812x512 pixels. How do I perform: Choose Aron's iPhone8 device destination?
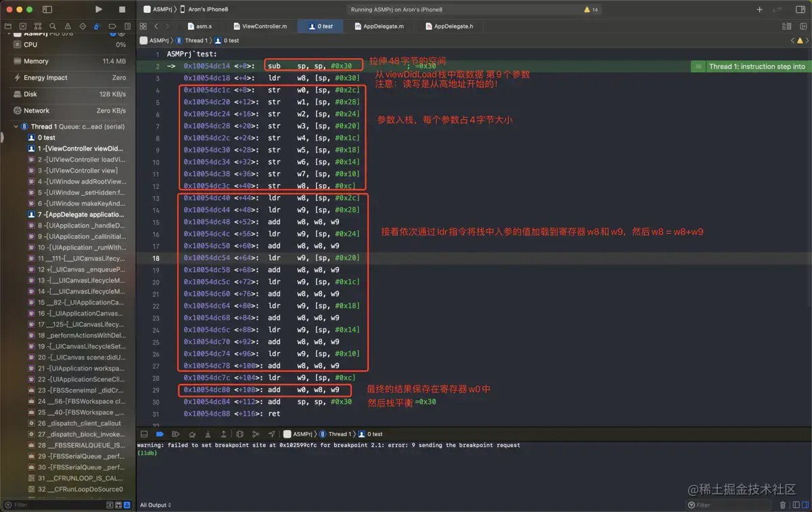coord(204,9)
